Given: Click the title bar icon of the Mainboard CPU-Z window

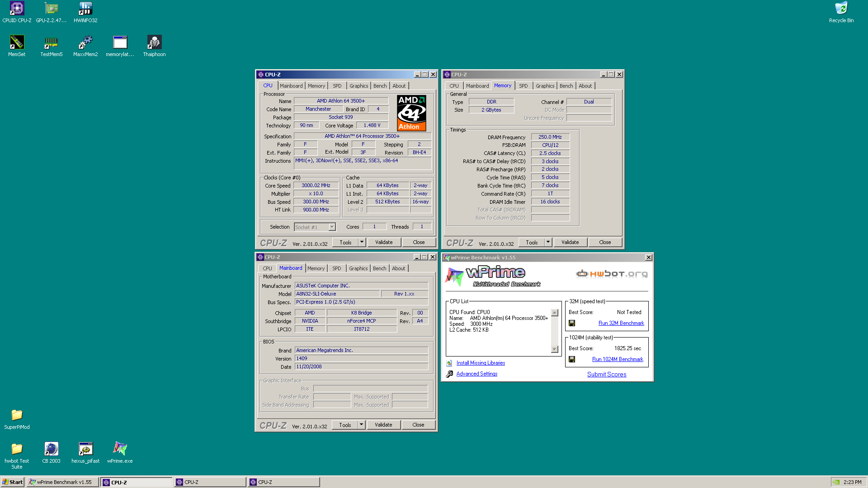Looking at the screenshot, I should click(x=260, y=257).
